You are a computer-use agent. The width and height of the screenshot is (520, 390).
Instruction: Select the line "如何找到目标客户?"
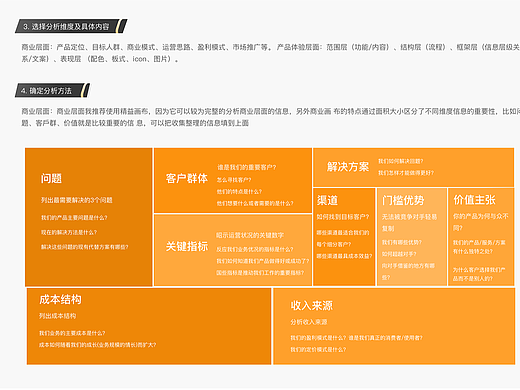pos(343,217)
